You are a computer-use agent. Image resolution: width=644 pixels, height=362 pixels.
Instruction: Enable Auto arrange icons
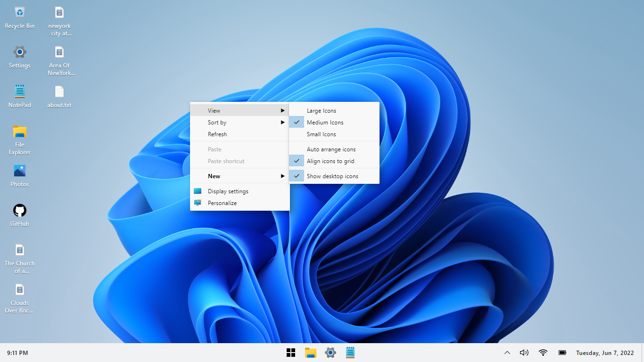(x=331, y=149)
